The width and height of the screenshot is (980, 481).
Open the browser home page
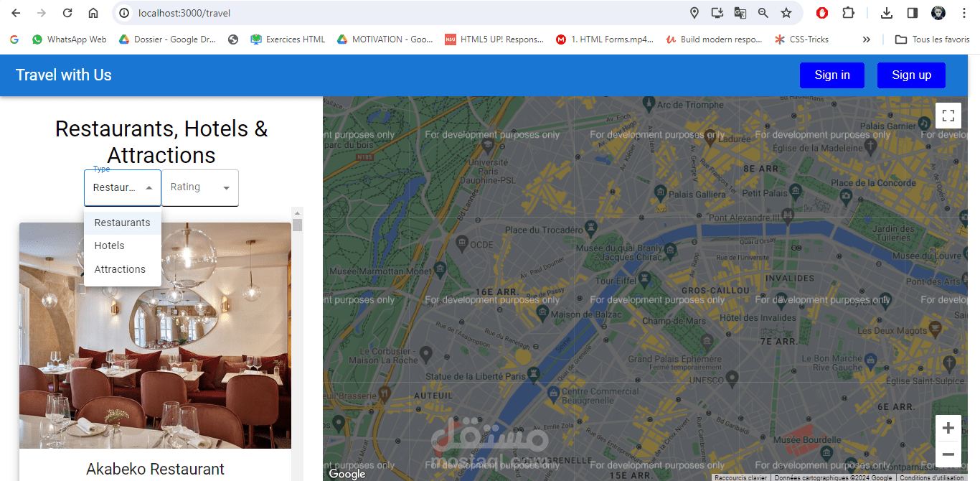pyautogui.click(x=93, y=13)
